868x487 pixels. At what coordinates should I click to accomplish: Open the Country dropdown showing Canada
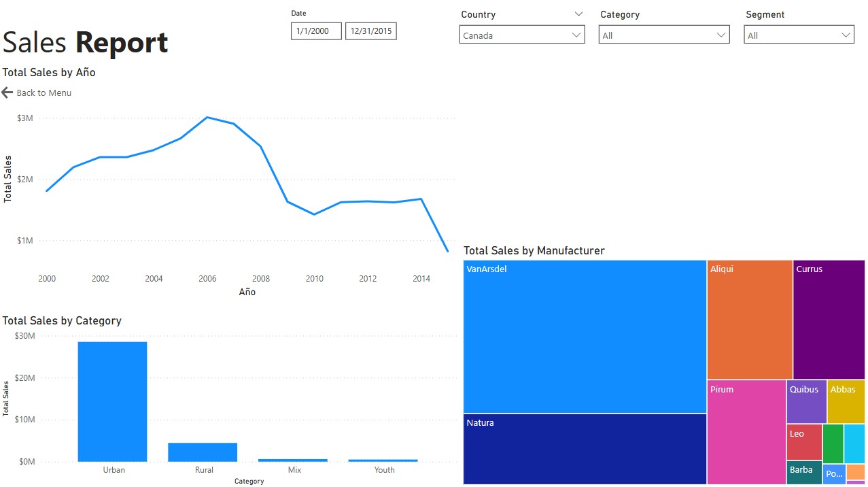click(x=521, y=35)
